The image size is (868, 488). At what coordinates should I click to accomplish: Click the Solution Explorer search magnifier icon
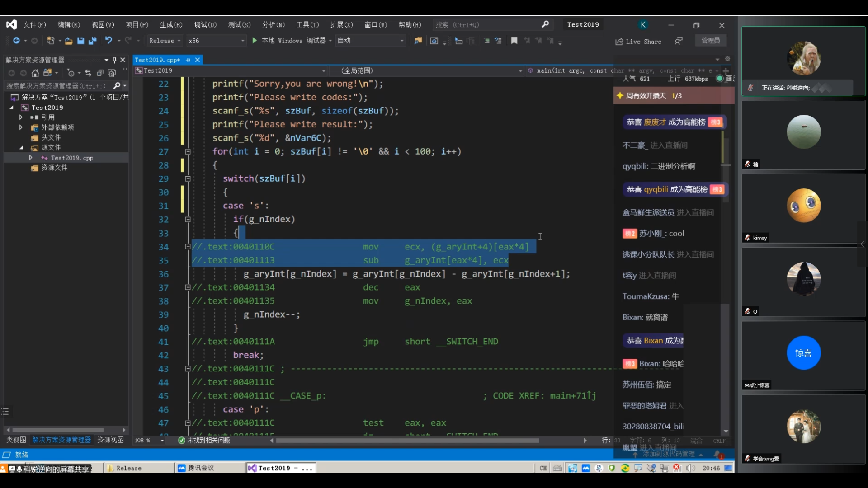click(117, 85)
